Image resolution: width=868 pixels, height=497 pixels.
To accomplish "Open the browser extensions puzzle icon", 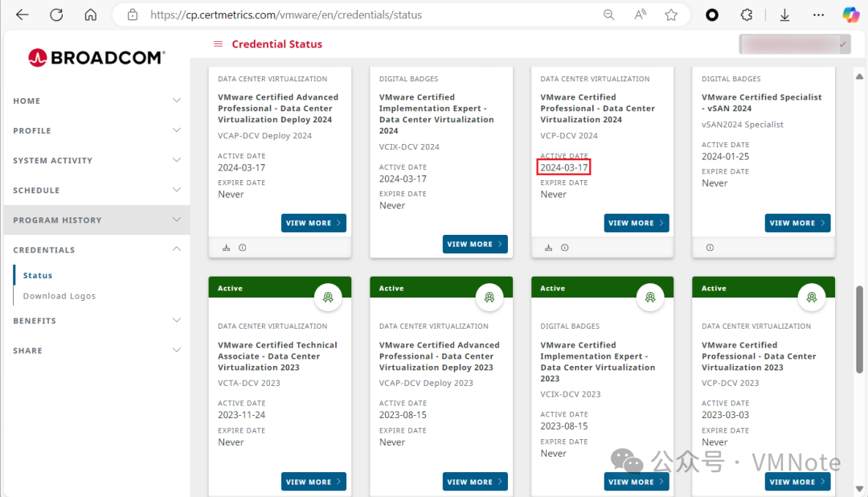I will pos(746,15).
